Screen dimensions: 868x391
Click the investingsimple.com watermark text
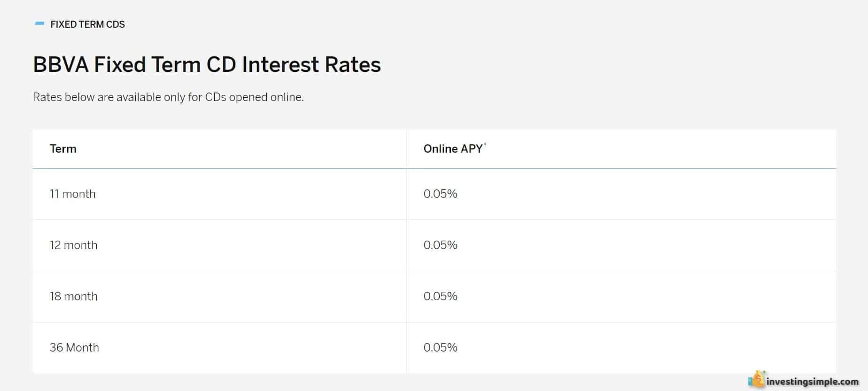(812, 382)
